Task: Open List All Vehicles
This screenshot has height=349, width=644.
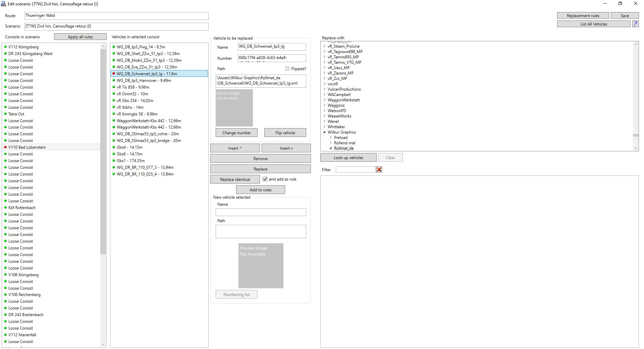Action: pyautogui.click(x=594, y=24)
